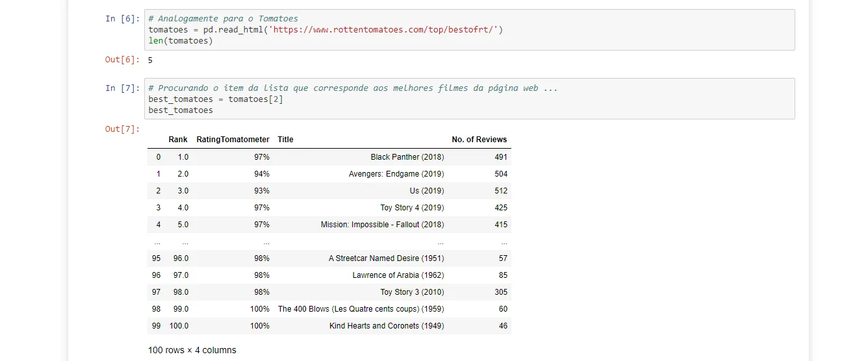Image resolution: width=868 pixels, height=361 pixels.
Task: Click the In [6] code cell input area
Action: [x=470, y=30]
